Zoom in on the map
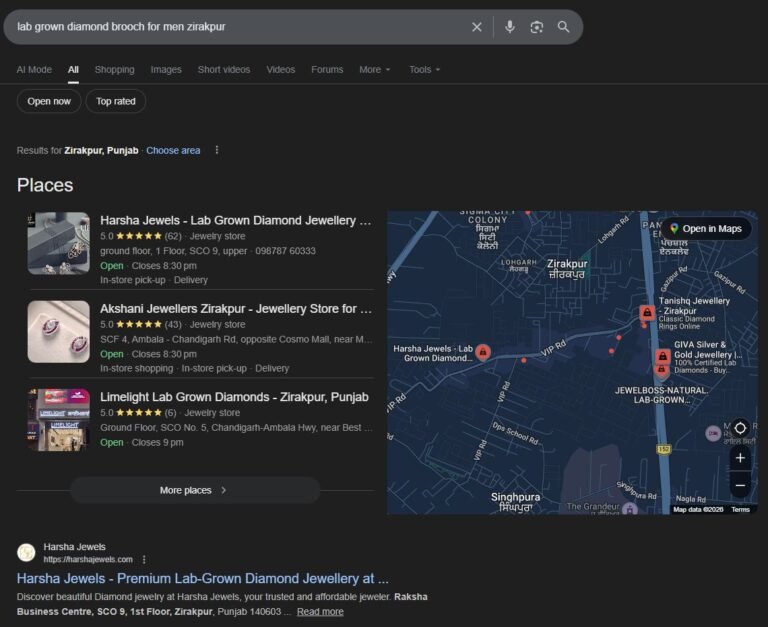 [740, 458]
